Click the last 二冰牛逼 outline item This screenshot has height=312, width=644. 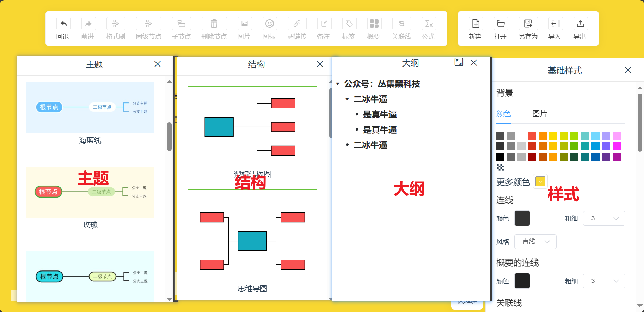point(370,145)
